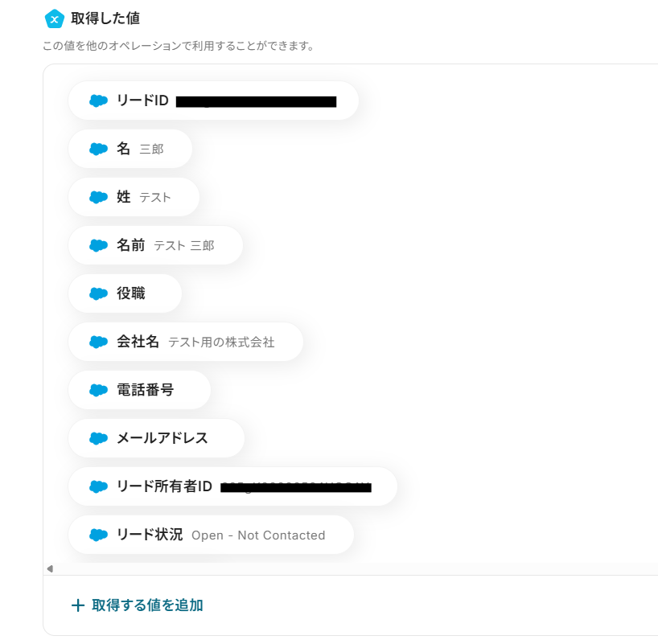Click the horizontal scrollbar left arrow

[50, 569]
